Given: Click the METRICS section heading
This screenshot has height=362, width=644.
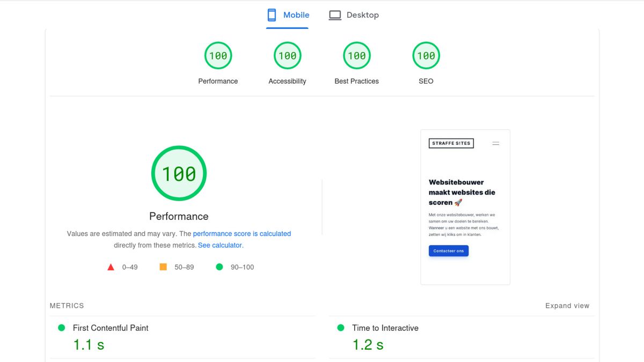Looking at the screenshot, I should (67, 306).
